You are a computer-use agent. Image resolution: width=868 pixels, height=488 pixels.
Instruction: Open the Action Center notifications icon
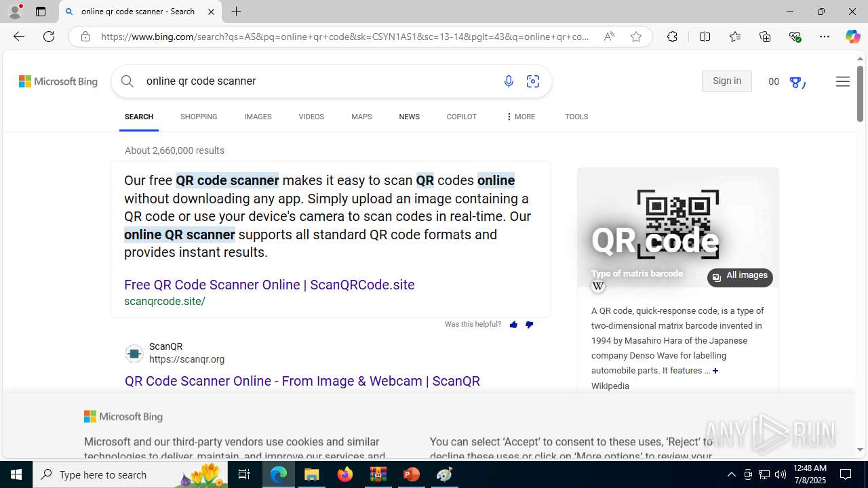click(x=846, y=474)
